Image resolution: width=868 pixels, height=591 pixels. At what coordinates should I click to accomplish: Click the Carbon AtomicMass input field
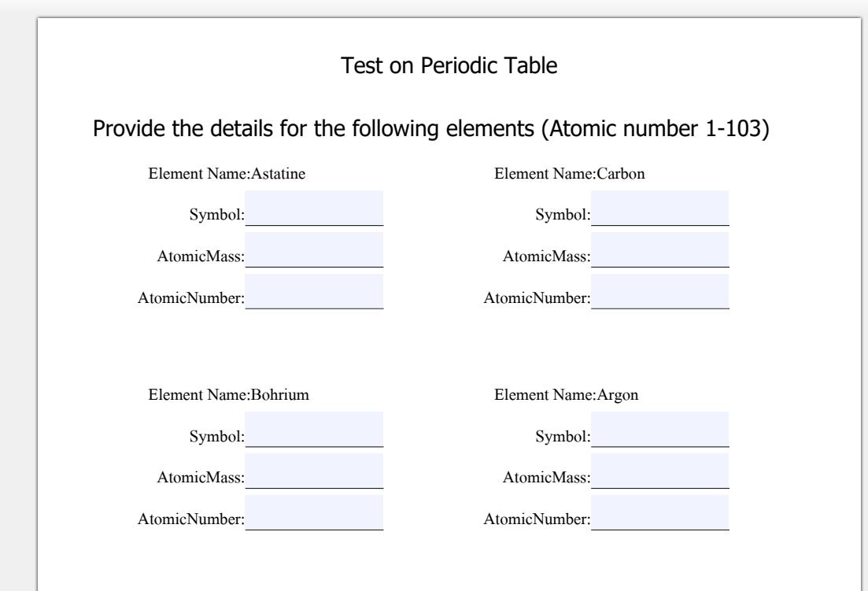(x=660, y=249)
